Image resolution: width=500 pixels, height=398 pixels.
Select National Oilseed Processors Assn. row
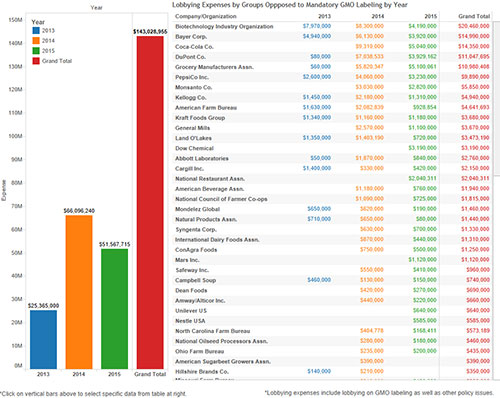tap(222, 341)
